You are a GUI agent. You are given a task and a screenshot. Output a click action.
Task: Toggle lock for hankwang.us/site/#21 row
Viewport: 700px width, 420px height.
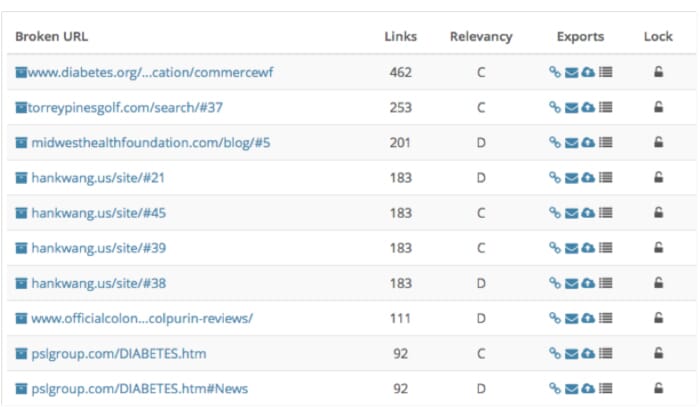(x=658, y=177)
